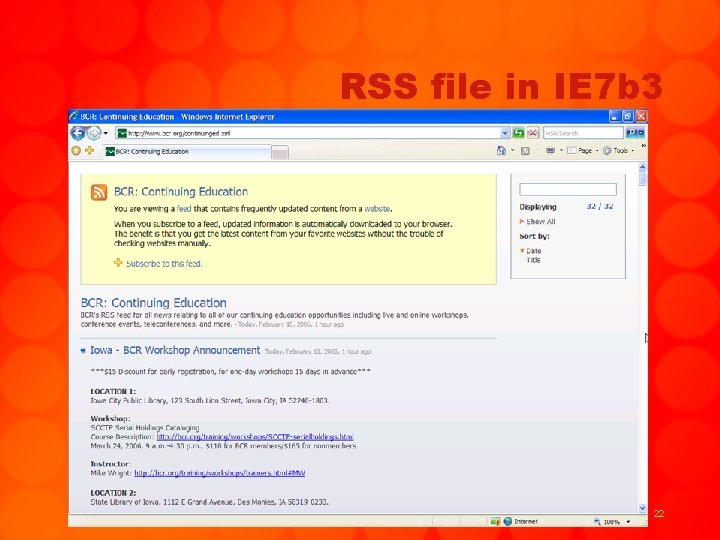Open the Page menu
This screenshot has height=540, width=720.
583,151
